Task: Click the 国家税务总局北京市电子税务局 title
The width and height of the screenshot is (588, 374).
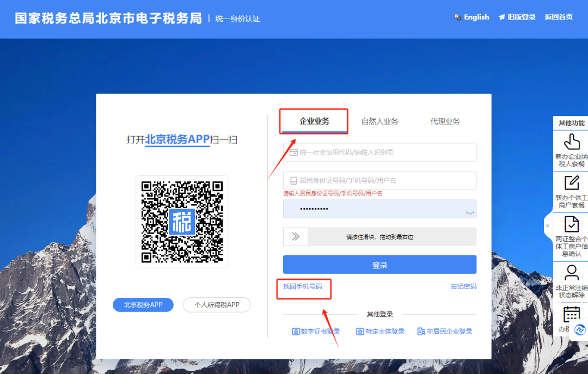Action: pos(108,19)
